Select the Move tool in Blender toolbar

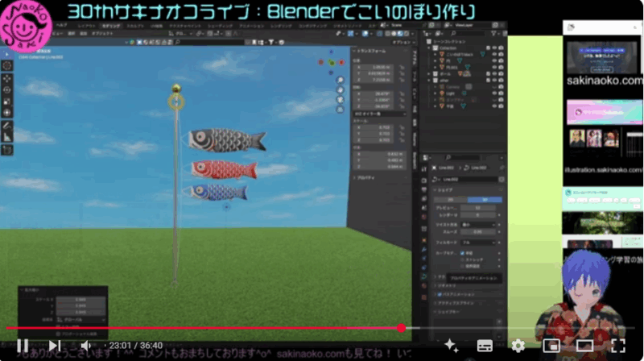tap(7, 79)
